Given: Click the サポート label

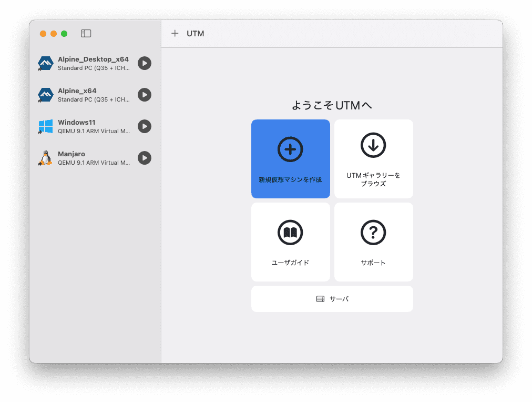Looking at the screenshot, I should (373, 263).
